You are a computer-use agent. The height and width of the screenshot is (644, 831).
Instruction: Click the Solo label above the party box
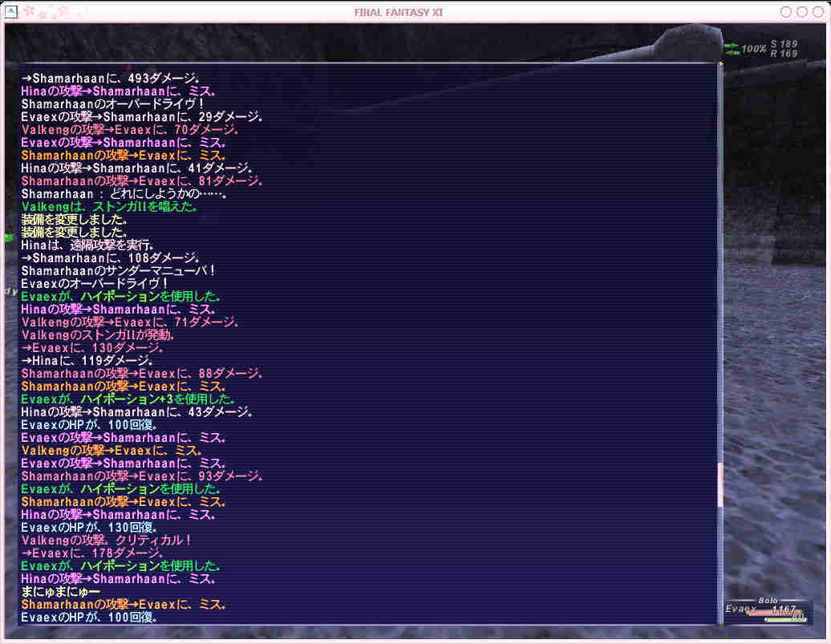[x=768, y=600]
